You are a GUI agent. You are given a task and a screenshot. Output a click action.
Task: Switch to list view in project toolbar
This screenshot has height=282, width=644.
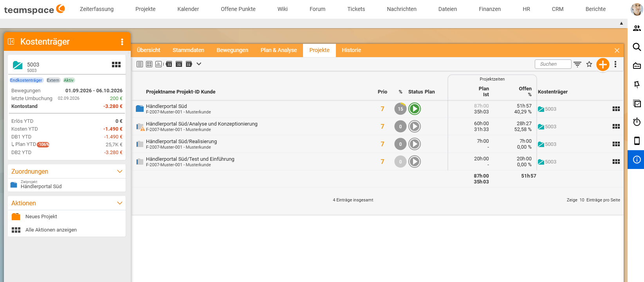pyautogui.click(x=140, y=64)
